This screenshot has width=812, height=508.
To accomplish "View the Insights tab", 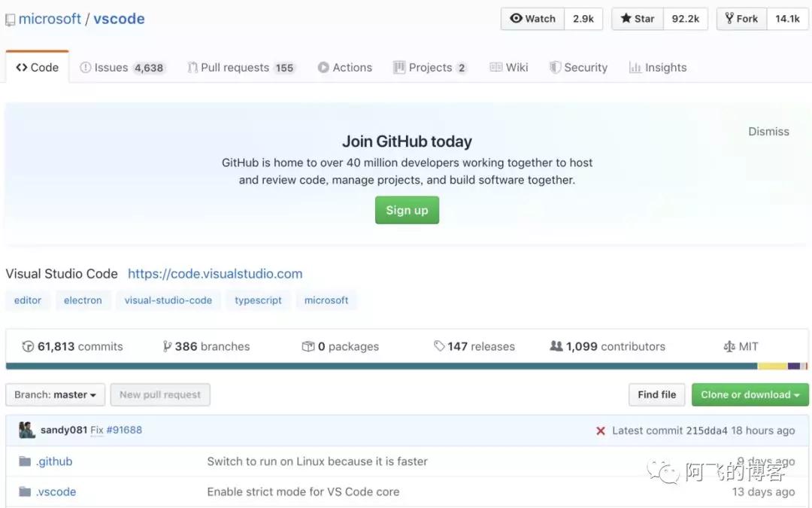I will pos(658,68).
